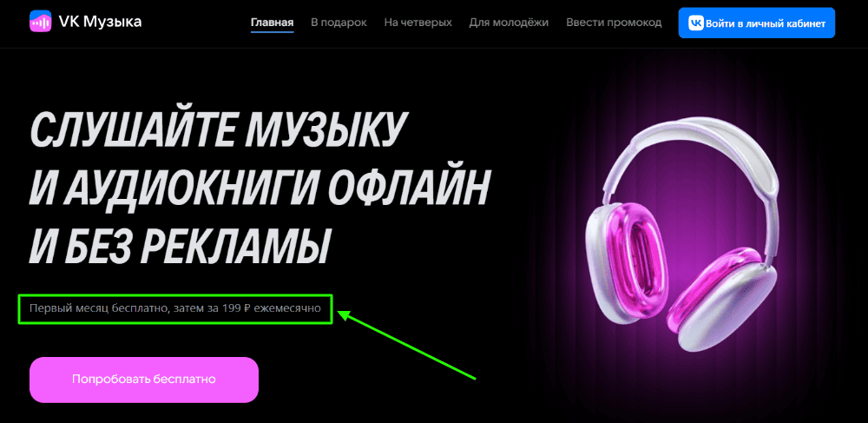Image resolution: width=868 pixels, height=423 pixels.
Task: Click the VK Музыка brand name text
Action: click(x=100, y=22)
